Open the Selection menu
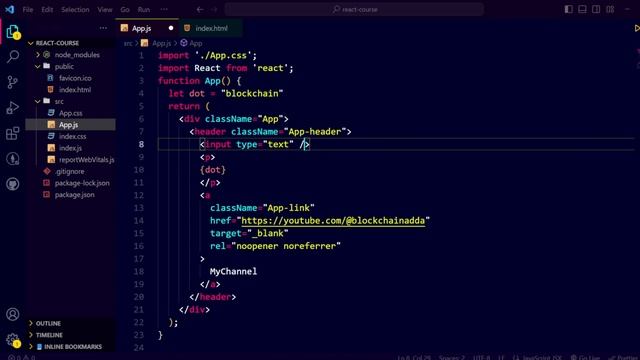Image resolution: width=640 pixels, height=360 pixels. 75,9
